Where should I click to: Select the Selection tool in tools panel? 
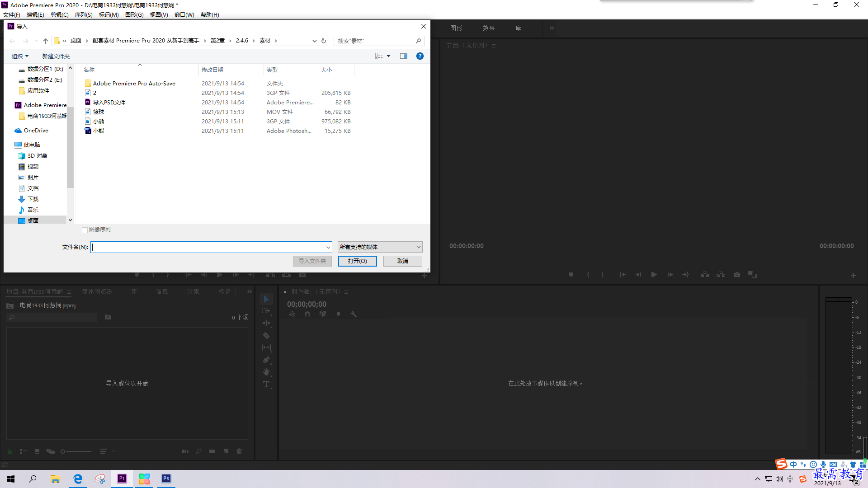266,299
